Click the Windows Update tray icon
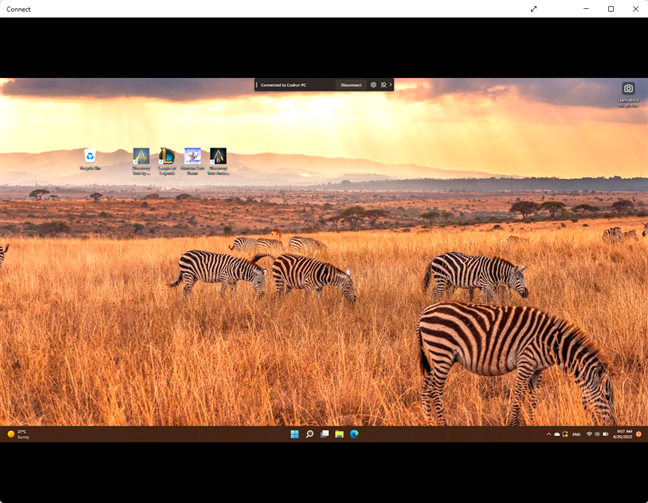 tap(565, 434)
